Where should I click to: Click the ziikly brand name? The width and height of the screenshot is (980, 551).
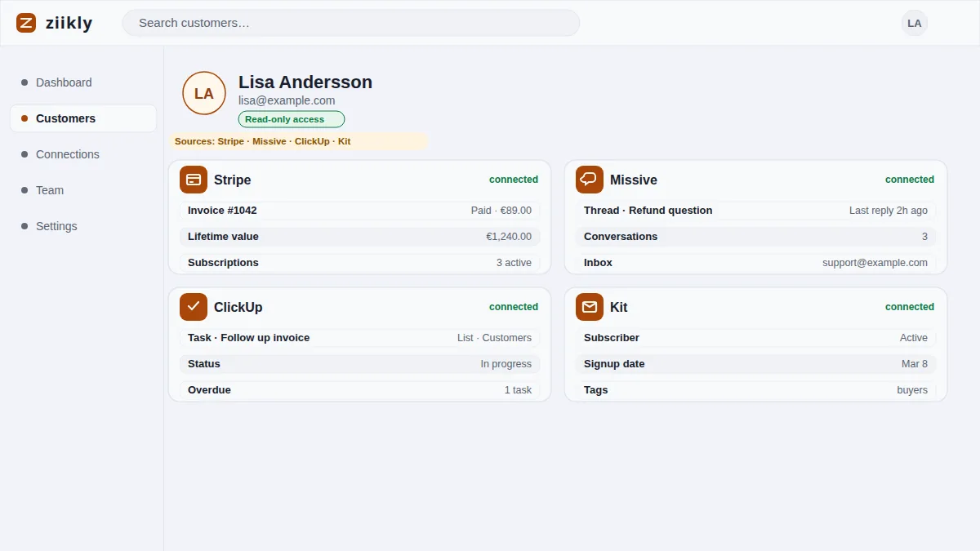coord(69,23)
